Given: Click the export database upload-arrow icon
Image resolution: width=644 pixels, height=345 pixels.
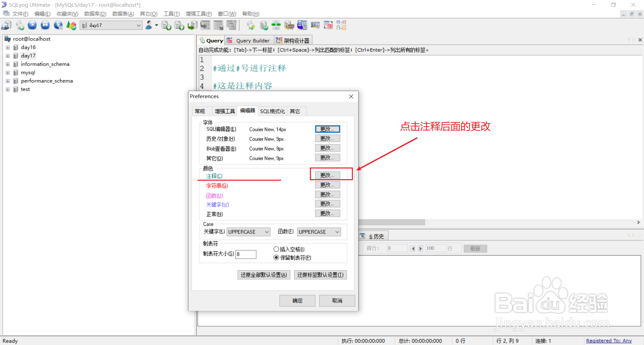Looking at the screenshot, I should (x=179, y=25).
